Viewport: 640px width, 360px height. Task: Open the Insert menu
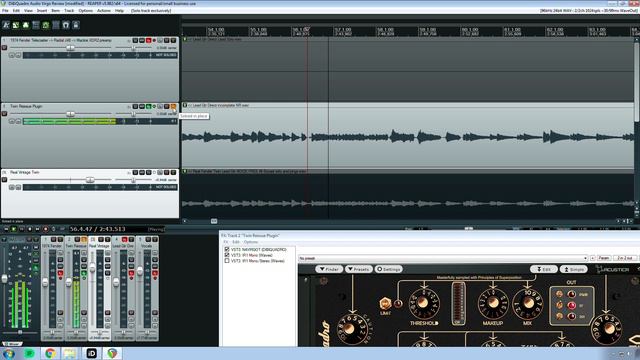coord(42,11)
